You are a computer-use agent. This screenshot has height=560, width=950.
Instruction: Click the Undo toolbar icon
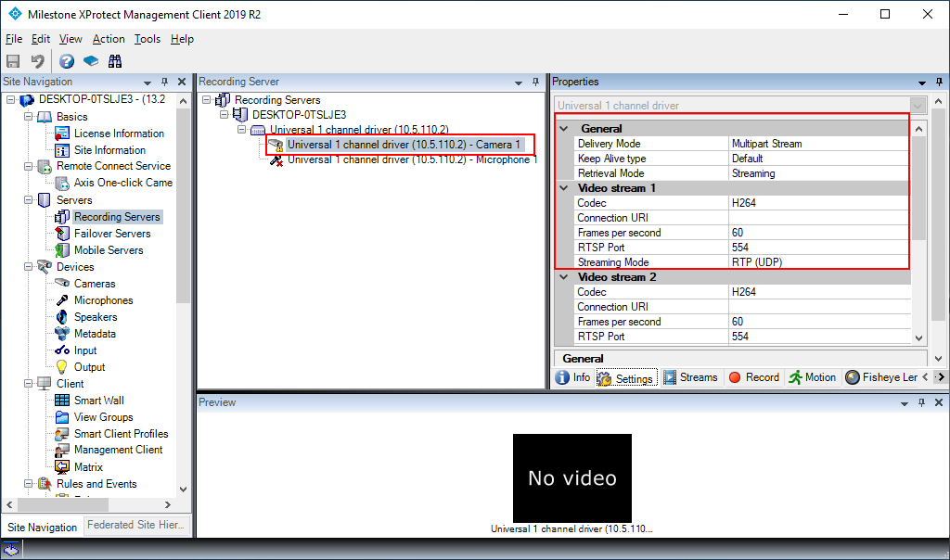click(35, 60)
